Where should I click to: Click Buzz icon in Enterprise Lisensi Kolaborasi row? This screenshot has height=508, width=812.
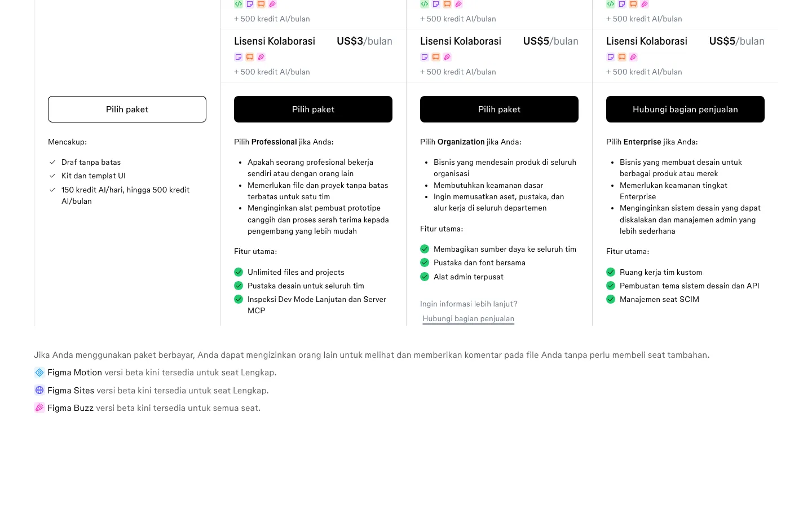(x=633, y=57)
